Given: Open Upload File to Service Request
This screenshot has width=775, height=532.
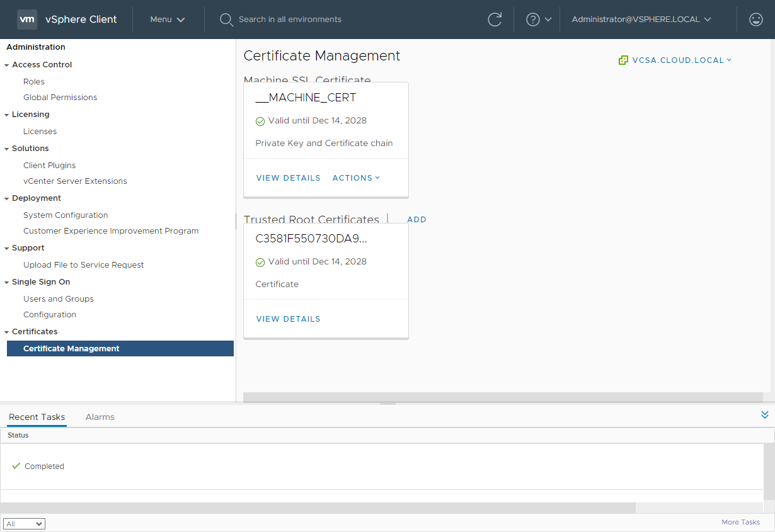Looking at the screenshot, I should coord(84,265).
